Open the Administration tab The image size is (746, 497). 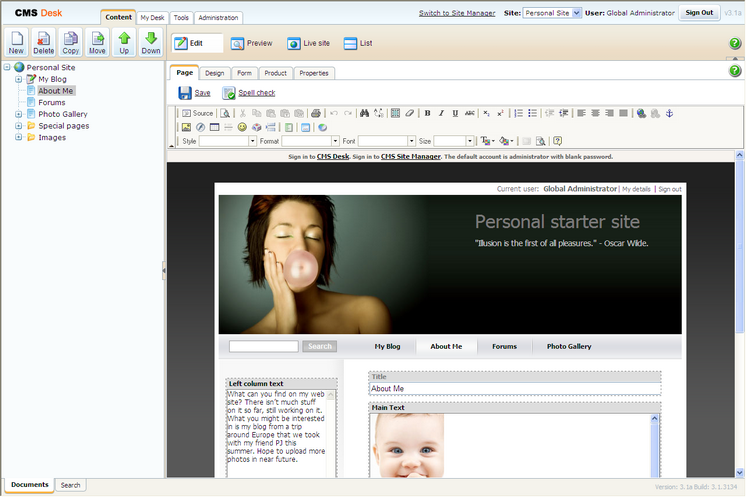click(x=218, y=18)
